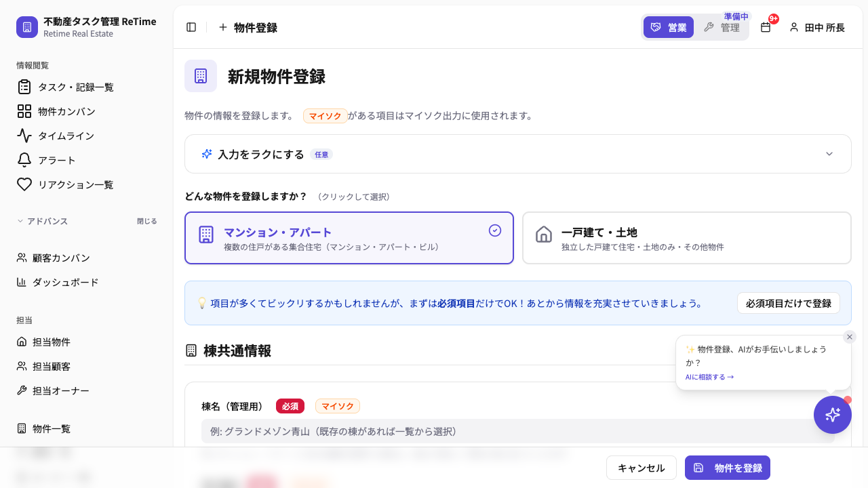Open the 田中 所長 user menu
The image size is (868, 488).
click(817, 27)
